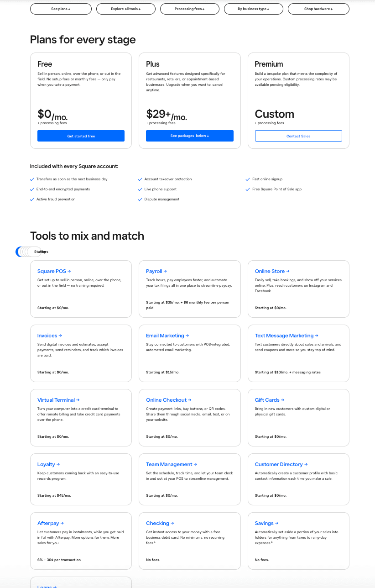This screenshot has width=375, height=588.
Task: Select the Shop hardware navigation pill
Action: pos(318,9)
